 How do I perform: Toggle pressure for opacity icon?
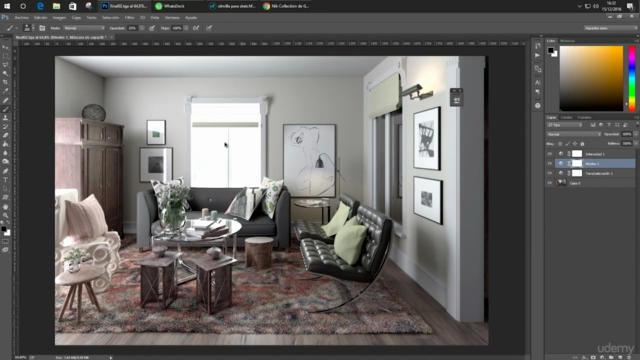click(x=152, y=28)
